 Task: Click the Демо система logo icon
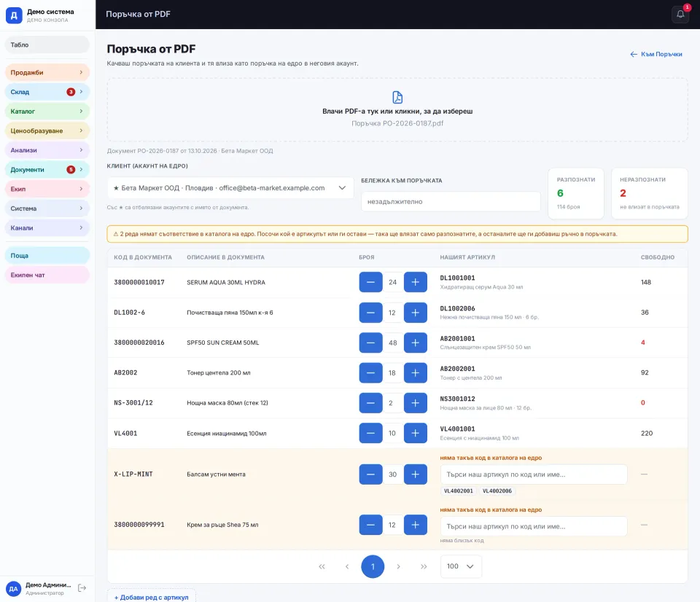point(14,15)
